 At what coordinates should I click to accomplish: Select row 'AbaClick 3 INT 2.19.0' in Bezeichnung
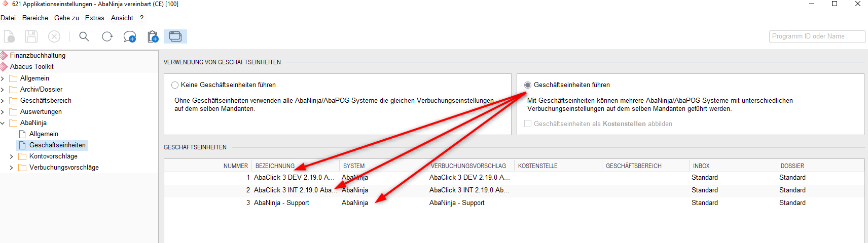(295, 190)
